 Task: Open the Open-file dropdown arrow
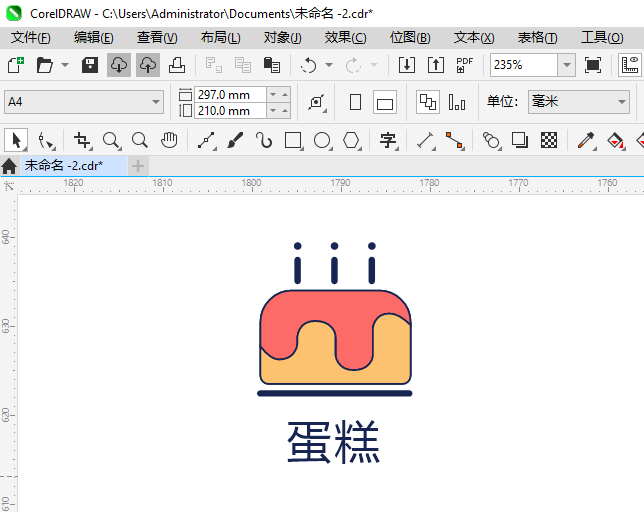65,65
